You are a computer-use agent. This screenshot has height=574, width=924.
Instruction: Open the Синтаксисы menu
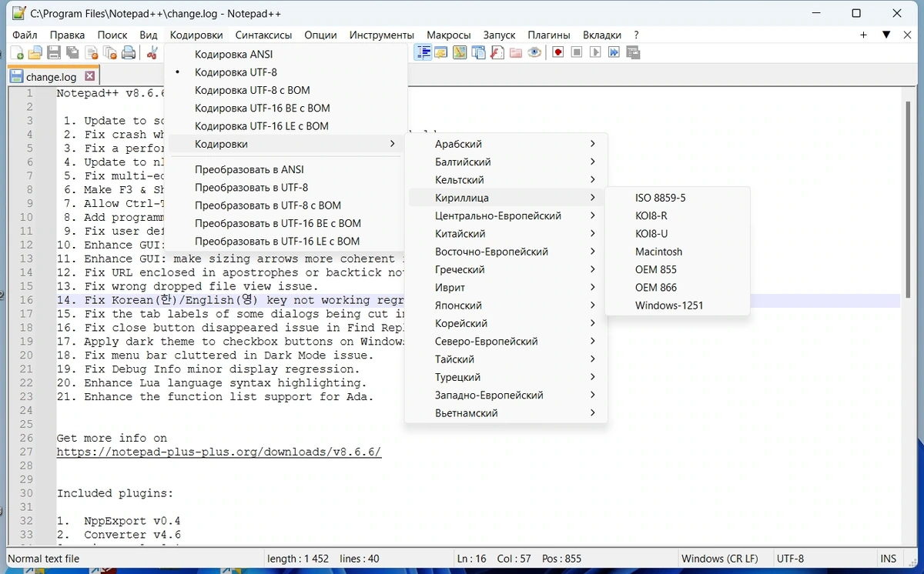263,35
